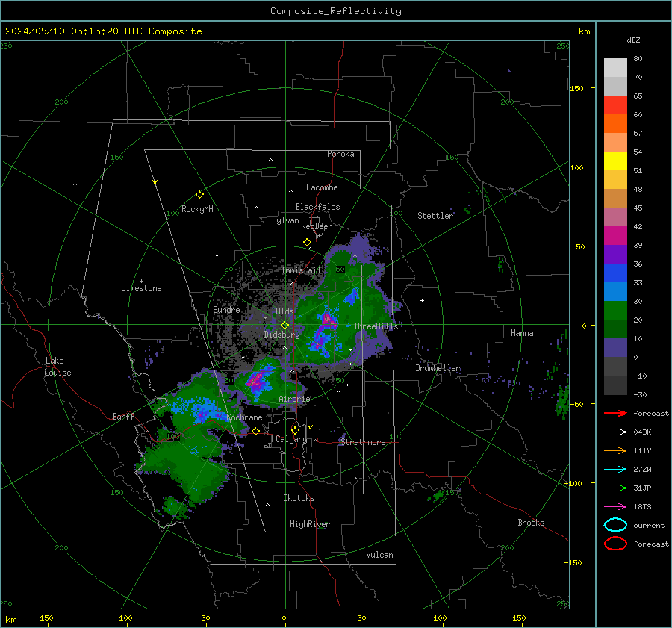Click the -10 dBZ dark gray swatch
This screenshot has width=672, height=628.
pos(615,367)
